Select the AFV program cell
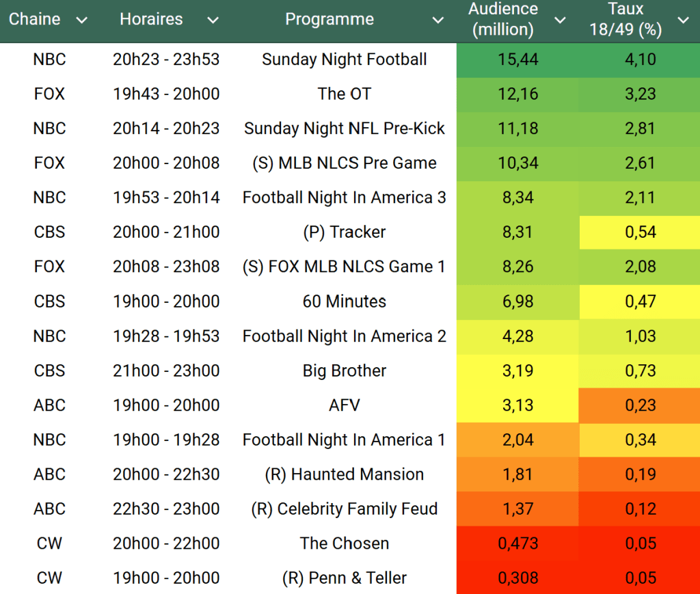Screen dimensions: 700x594 [x=344, y=405]
